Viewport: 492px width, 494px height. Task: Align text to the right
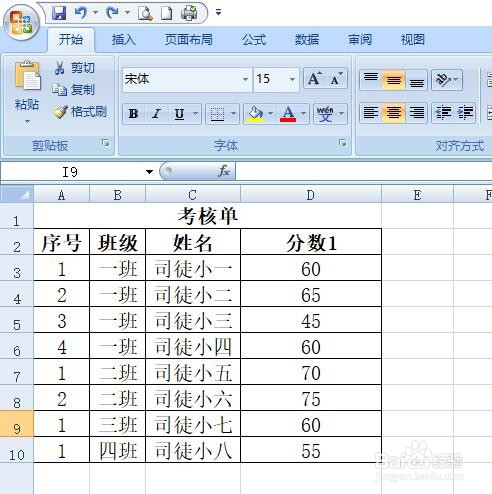point(416,113)
